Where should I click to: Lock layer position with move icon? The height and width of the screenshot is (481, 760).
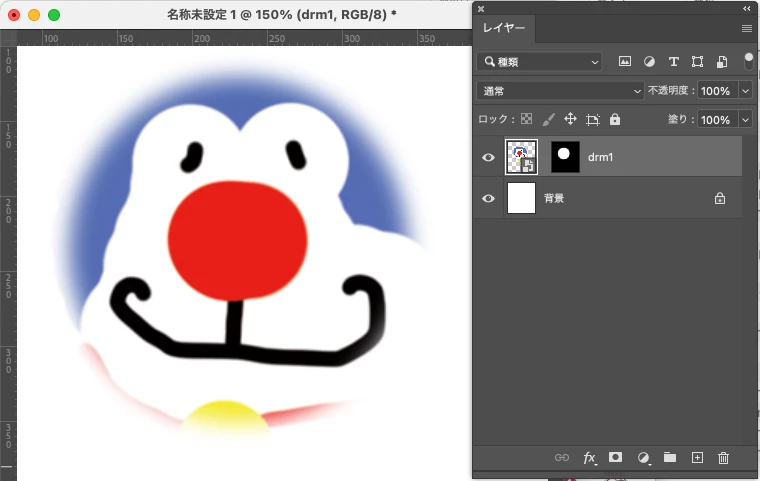point(570,119)
